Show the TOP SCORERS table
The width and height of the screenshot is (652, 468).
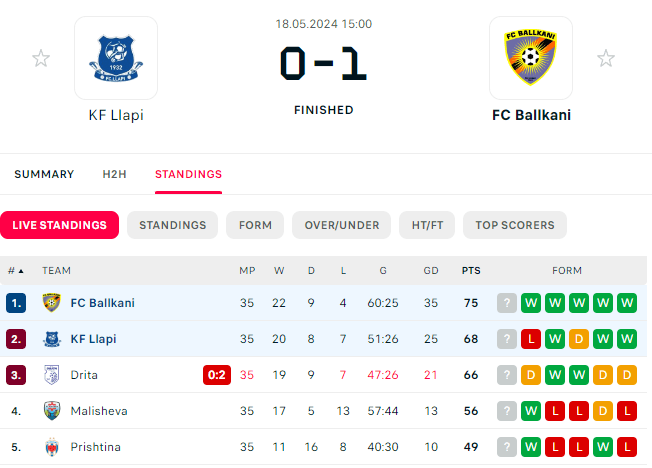click(x=515, y=225)
